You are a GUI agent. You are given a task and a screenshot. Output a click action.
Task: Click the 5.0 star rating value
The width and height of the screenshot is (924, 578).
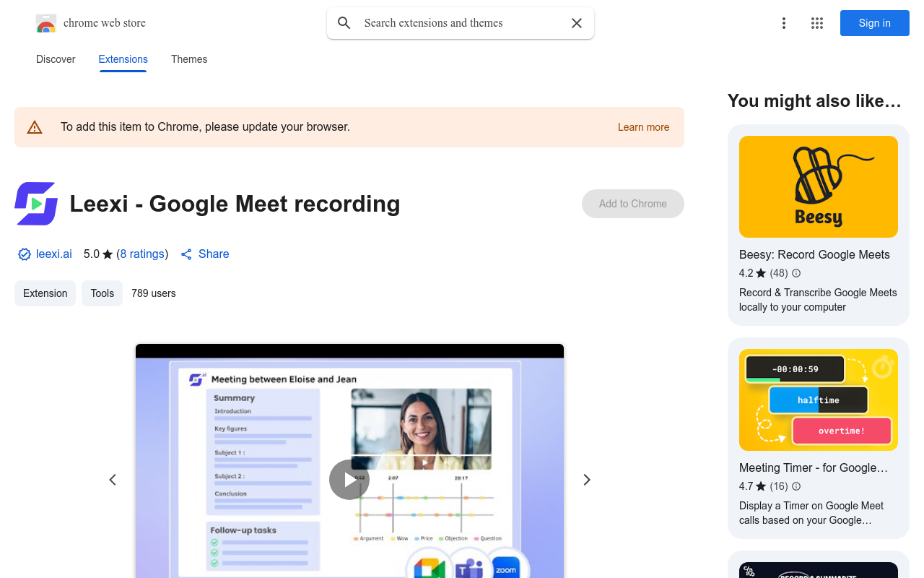click(92, 254)
